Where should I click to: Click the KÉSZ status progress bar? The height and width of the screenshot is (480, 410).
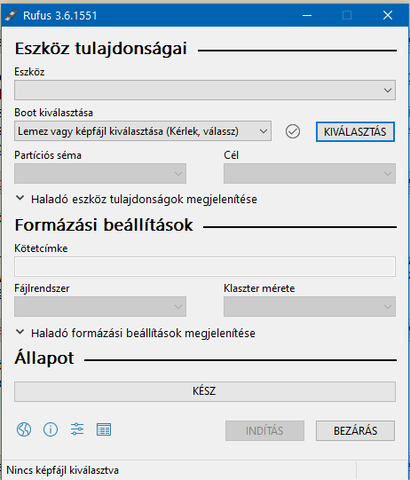coord(205,391)
